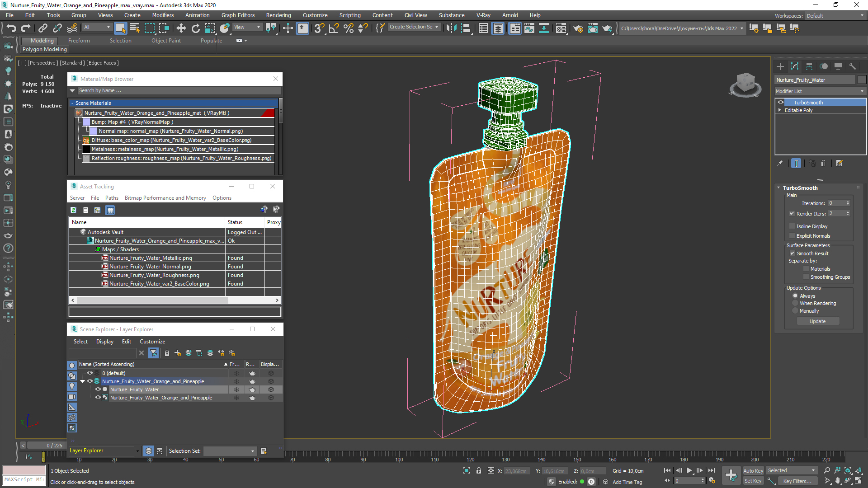Open the Layer Explorer name dropdown
Viewport: 868px width, 488px height.
coord(137,451)
